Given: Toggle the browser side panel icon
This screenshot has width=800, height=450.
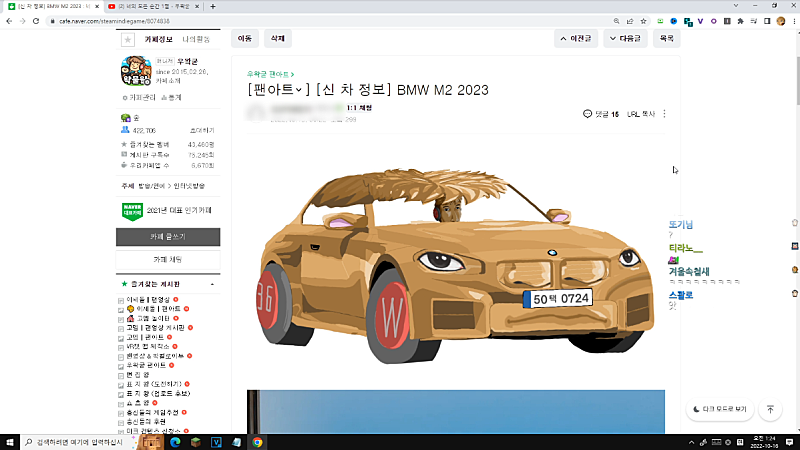Looking at the screenshot, I should [767, 21].
